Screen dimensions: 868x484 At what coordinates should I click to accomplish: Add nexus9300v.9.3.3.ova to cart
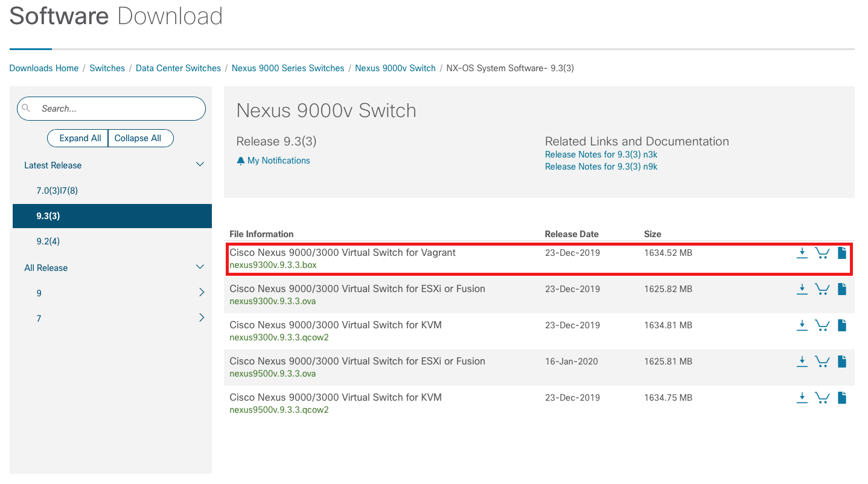click(822, 290)
